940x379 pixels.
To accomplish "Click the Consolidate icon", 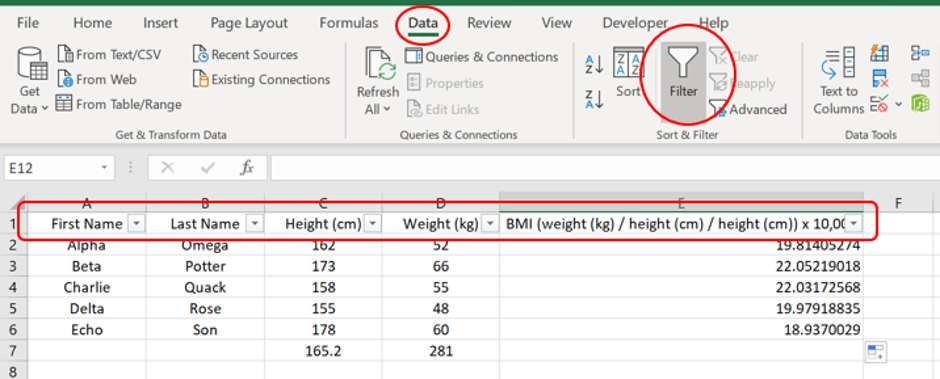I will (x=920, y=53).
